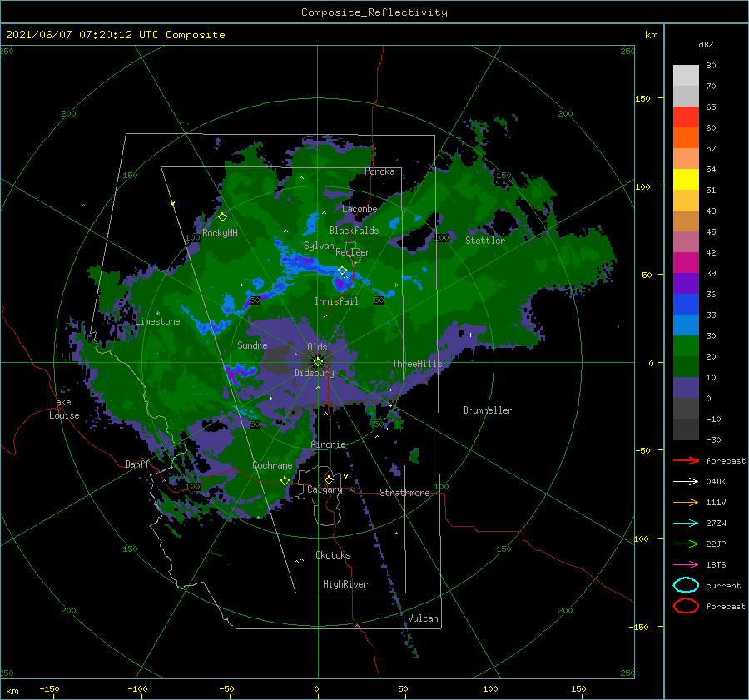749x700 pixels.
Task: Click the -150 tick on horizontal axis
Action: point(49,688)
